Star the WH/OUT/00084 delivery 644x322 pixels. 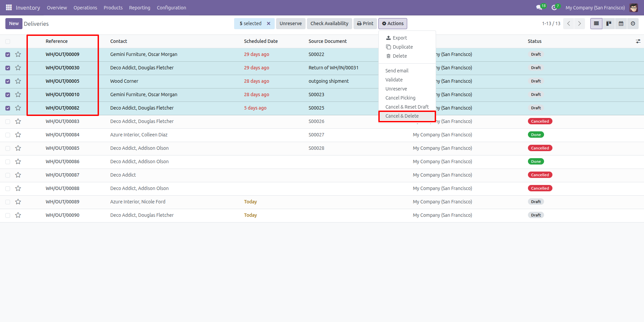(x=18, y=135)
